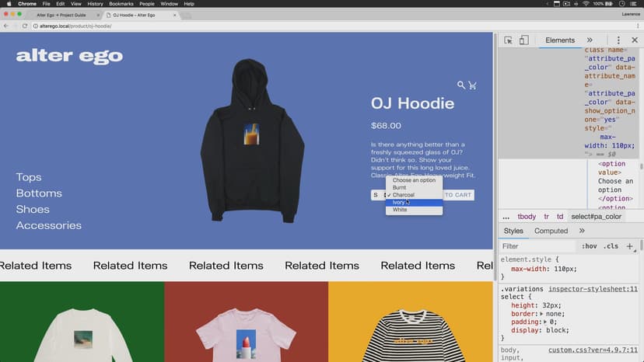Expand more DevTools panels next to Elements
Screen dimensions: 644x362
click(590, 40)
